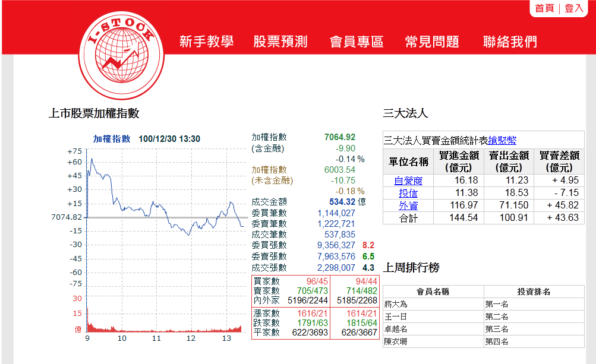Select the 上市股票加權指數 heading

pyautogui.click(x=94, y=113)
